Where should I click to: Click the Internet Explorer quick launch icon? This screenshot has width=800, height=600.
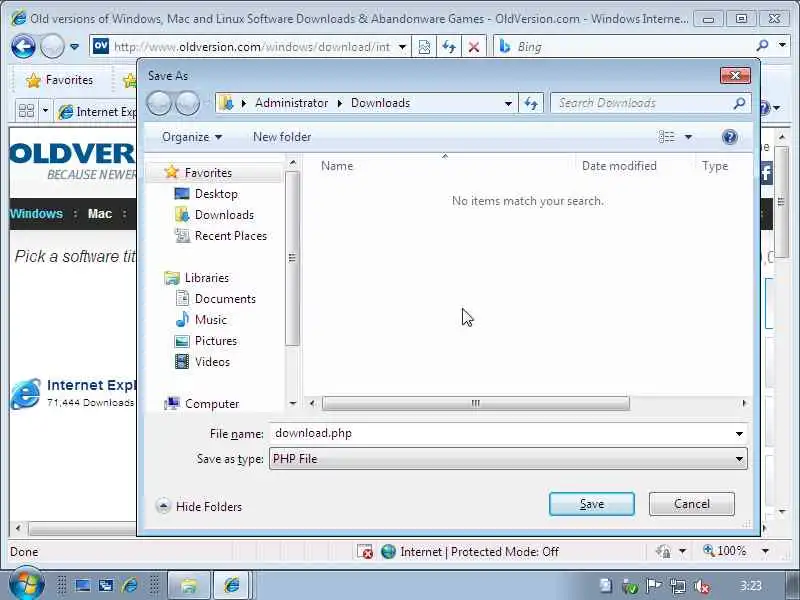[130, 585]
